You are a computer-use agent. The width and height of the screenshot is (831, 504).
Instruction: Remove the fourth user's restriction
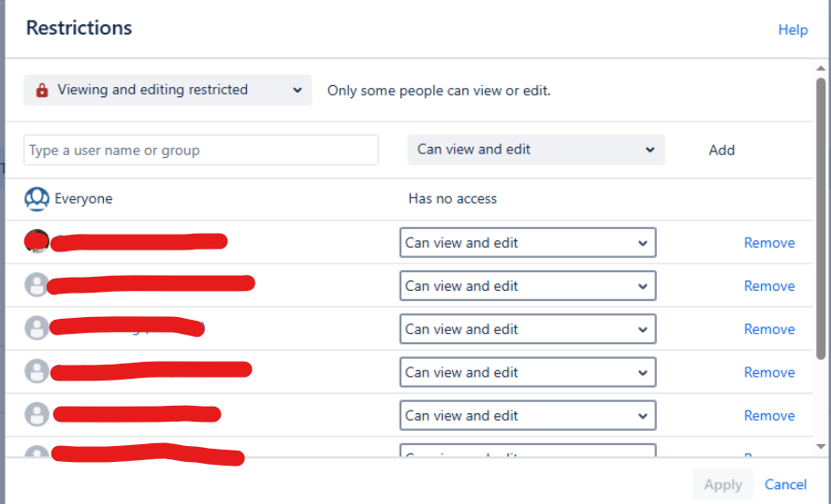[x=769, y=372]
